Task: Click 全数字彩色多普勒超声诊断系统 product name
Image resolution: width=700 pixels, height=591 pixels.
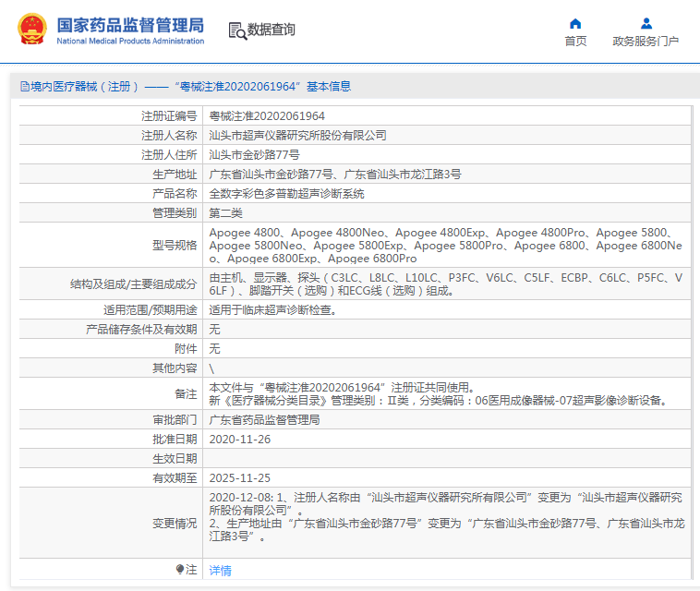Action: 286,194
